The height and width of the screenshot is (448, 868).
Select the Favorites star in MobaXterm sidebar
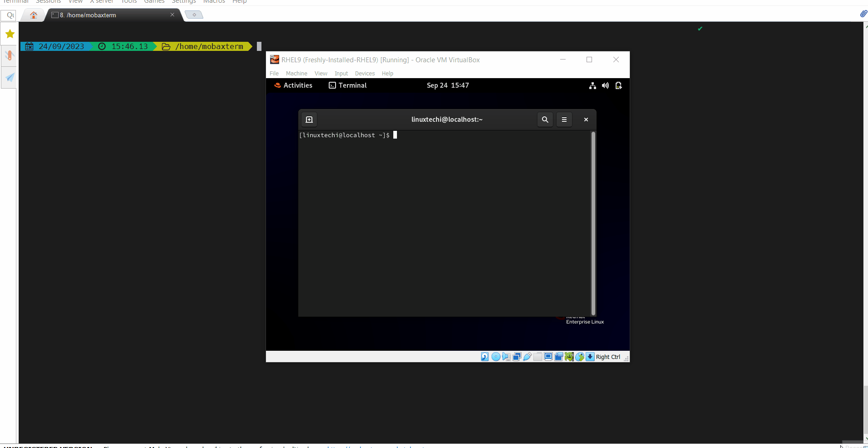coord(9,33)
